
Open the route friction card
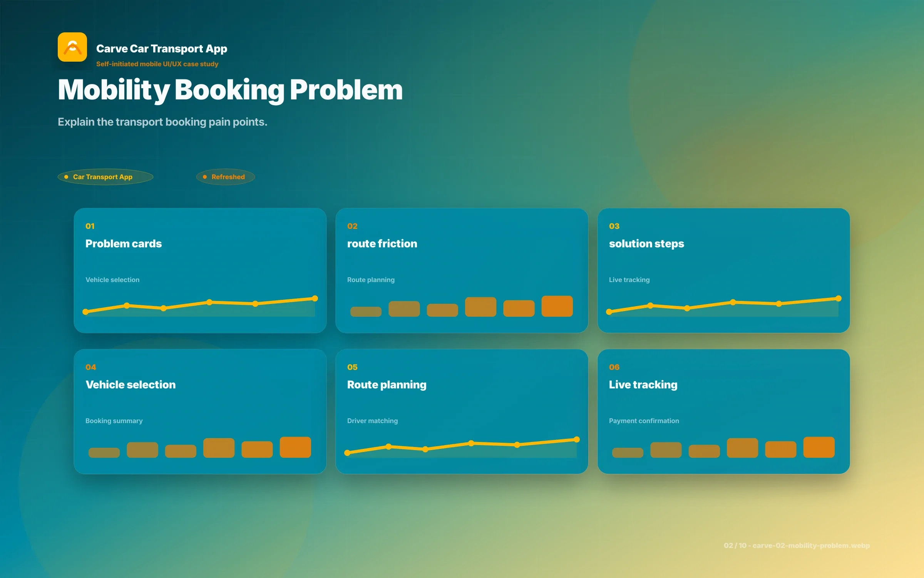(x=462, y=271)
